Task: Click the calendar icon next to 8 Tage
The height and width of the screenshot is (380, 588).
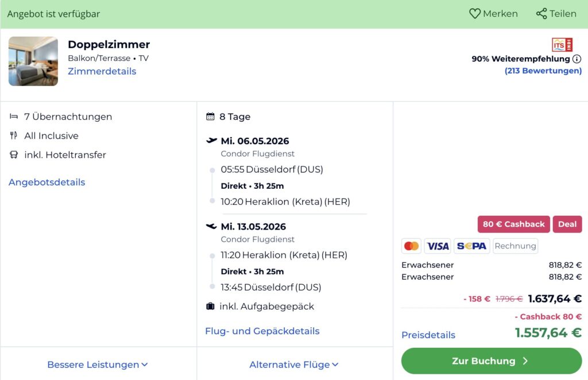Action: pyautogui.click(x=211, y=116)
